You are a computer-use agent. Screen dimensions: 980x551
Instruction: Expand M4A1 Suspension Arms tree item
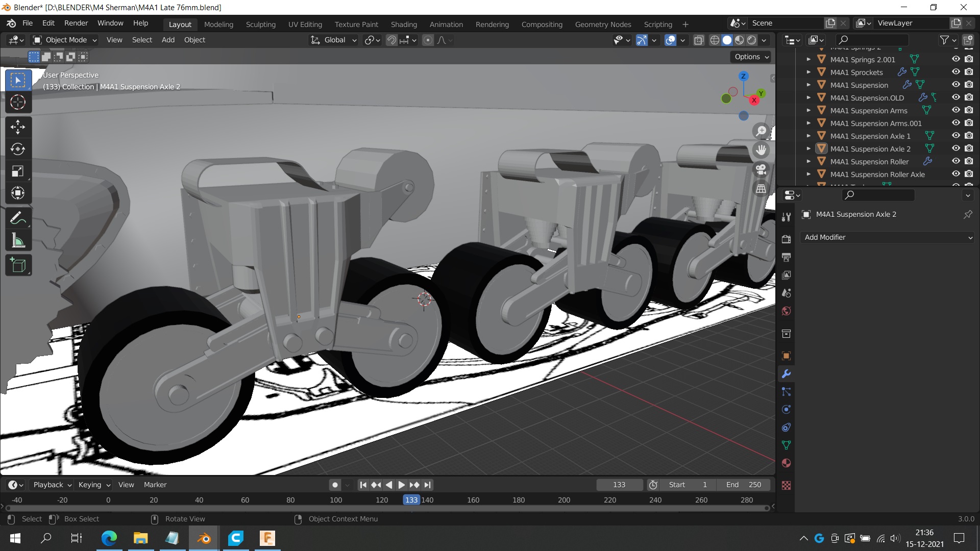(x=808, y=111)
